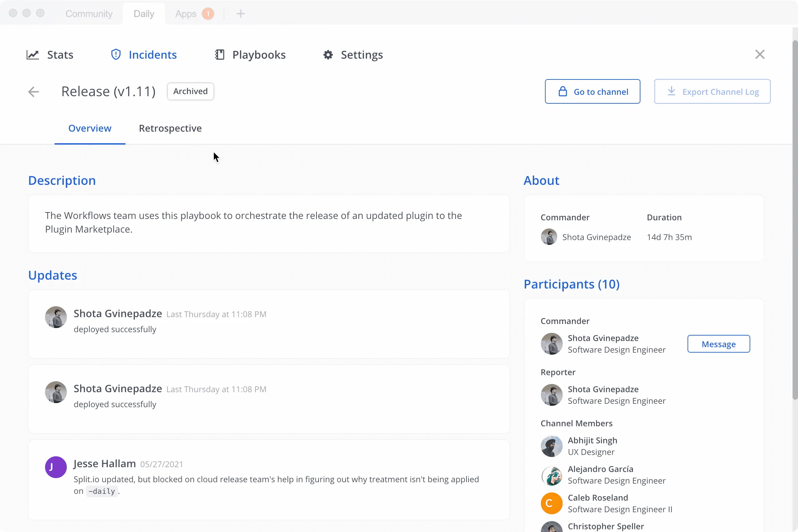Click the Release (v1.11) title

(108, 91)
